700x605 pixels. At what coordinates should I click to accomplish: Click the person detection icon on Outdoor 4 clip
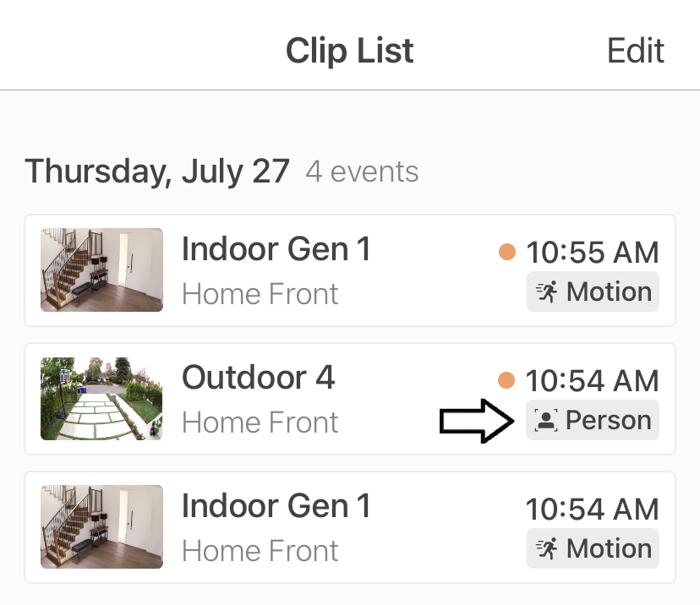tap(547, 421)
